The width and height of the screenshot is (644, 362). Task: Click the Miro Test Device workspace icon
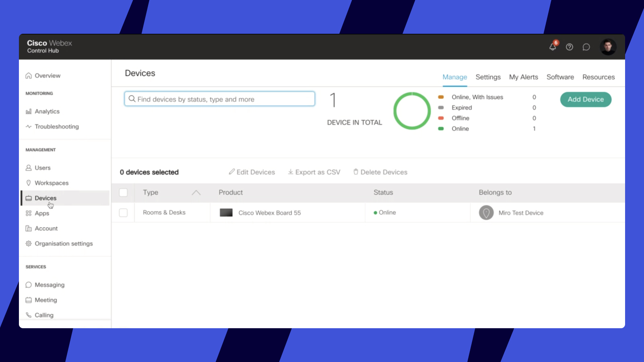[486, 213]
